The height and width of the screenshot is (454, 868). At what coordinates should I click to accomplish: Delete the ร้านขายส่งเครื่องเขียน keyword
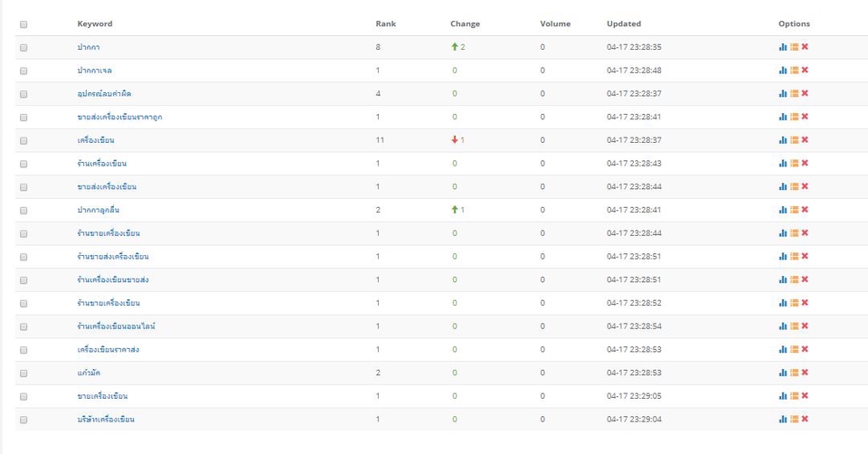pos(805,256)
